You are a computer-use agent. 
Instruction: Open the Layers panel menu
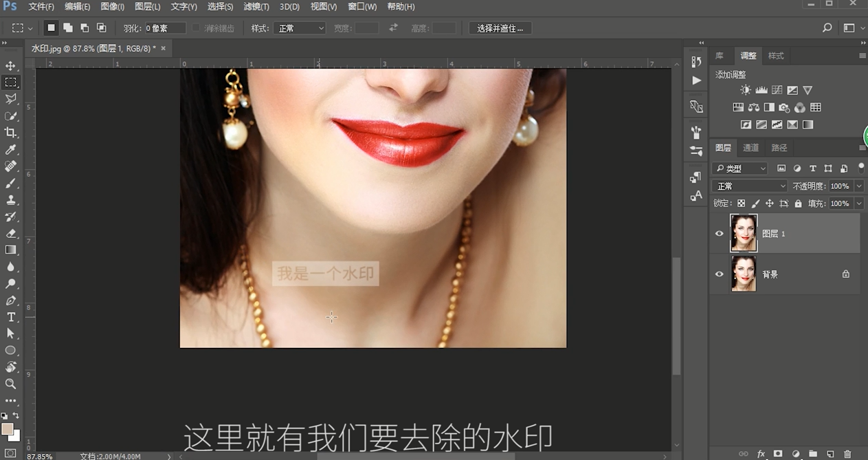point(863,148)
